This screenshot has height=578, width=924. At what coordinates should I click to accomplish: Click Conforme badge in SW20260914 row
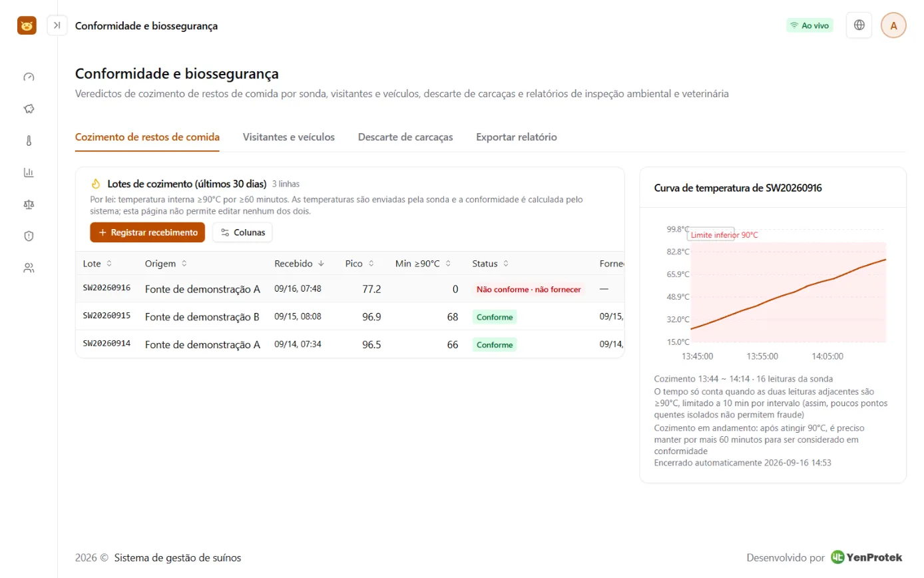(x=495, y=345)
